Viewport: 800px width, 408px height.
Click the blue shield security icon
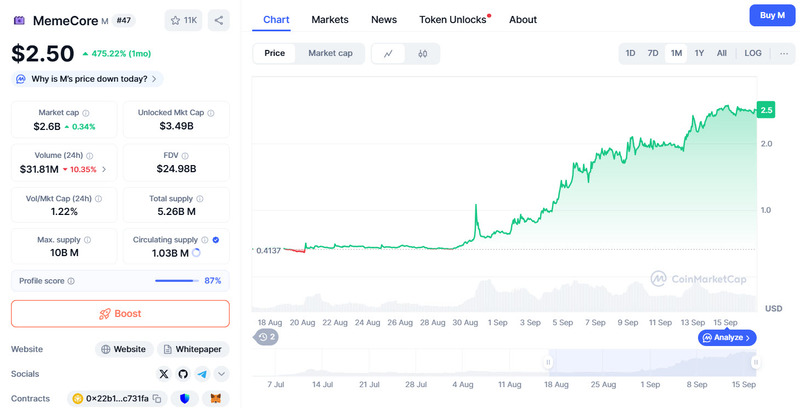click(x=186, y=399)
